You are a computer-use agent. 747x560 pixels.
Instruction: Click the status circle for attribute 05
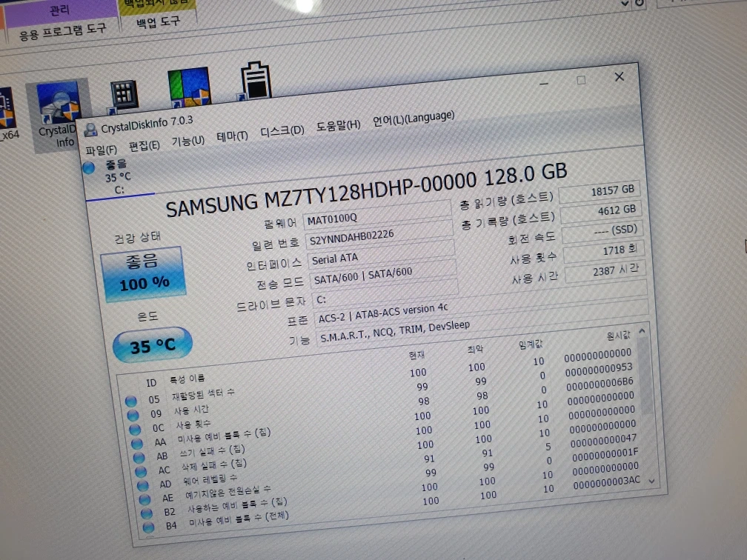[131, 401]
